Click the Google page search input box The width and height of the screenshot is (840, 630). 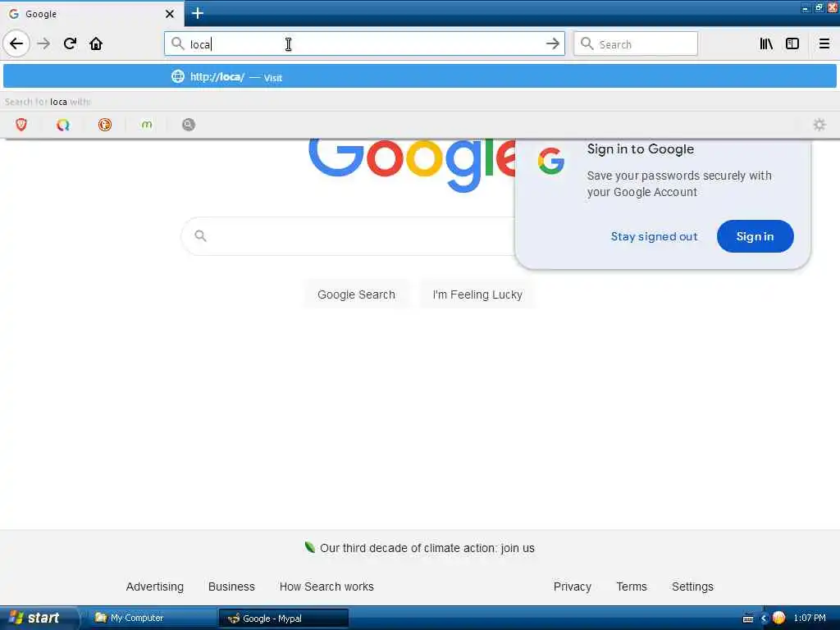(348, 235)
